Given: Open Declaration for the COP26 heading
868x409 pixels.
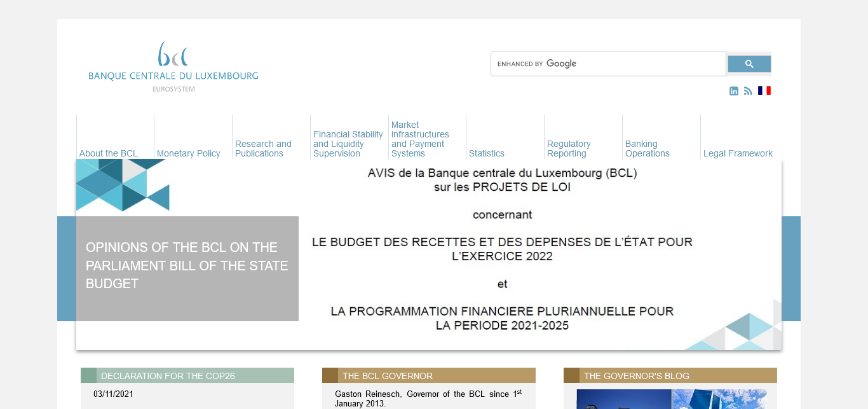Looking at the screenshot, I should click(168, 376).
